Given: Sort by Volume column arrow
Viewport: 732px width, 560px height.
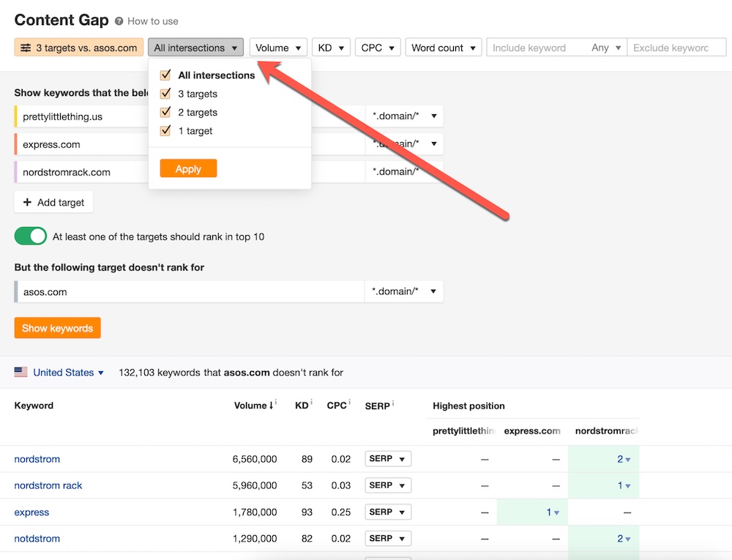Looking at the screenshot, I should (x=271, y=406).
